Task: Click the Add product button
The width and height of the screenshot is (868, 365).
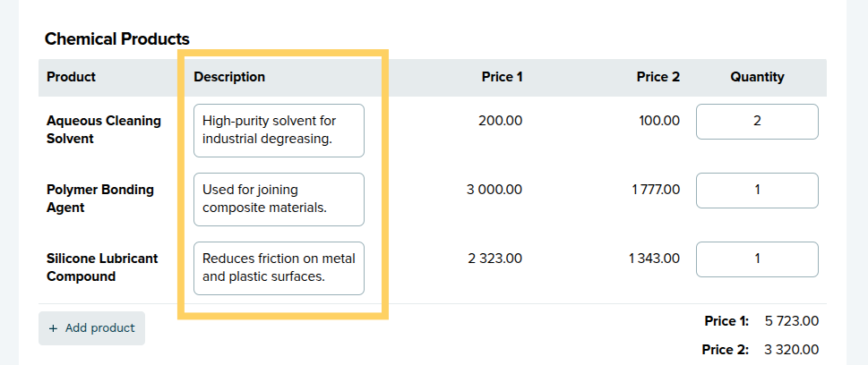Action: [91, 328]
